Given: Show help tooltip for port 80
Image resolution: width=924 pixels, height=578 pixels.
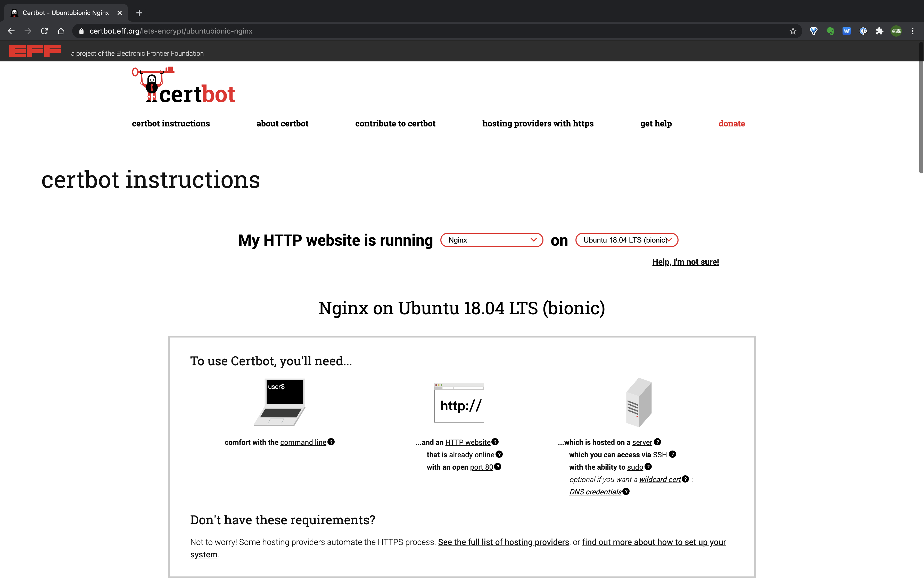Looking at the screenshot, I should pos(498,466).
